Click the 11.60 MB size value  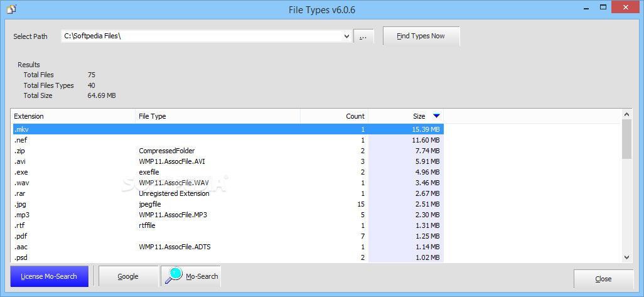pyautogui.click(x=426, y=140)
